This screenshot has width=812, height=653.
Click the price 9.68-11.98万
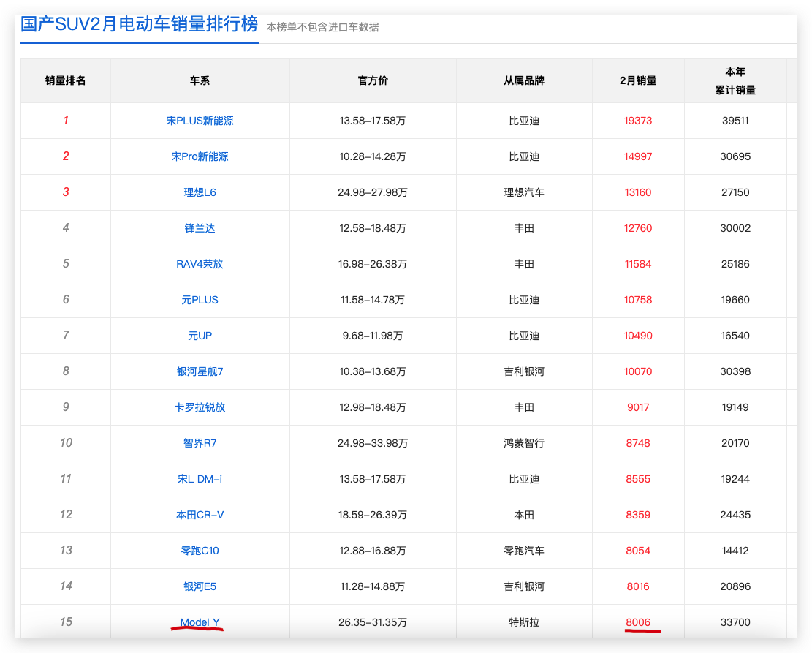pyautogui.click(x=372, y=336)
